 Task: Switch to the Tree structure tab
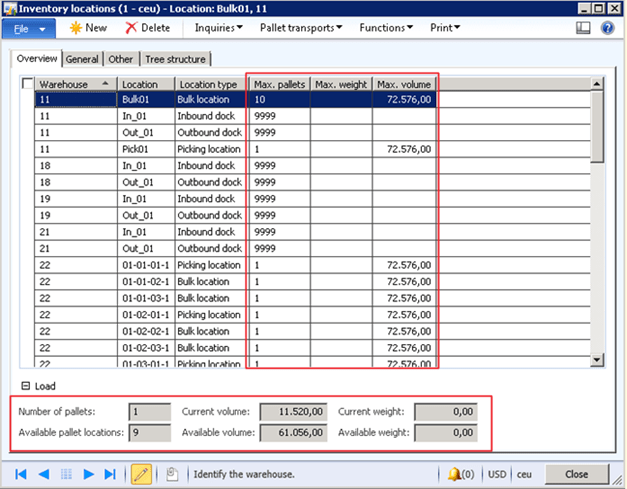(x=174, y=60)
